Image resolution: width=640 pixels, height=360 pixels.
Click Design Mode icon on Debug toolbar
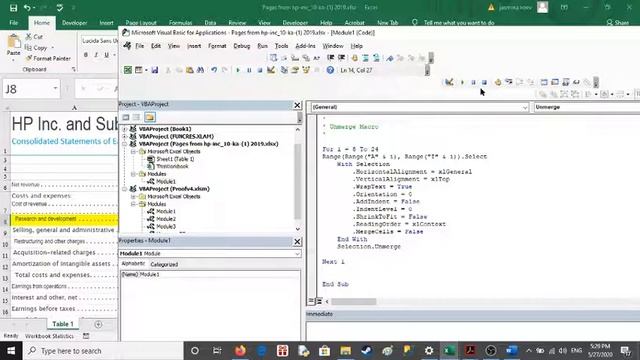pyautogui.click(x=449, y=82)
